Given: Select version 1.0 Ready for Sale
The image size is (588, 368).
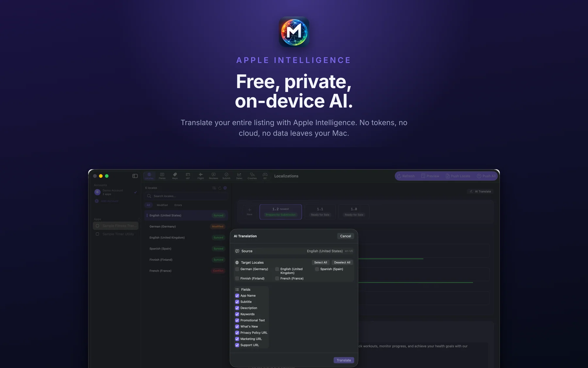Looking at the screenshot, I should click(354, 212).
